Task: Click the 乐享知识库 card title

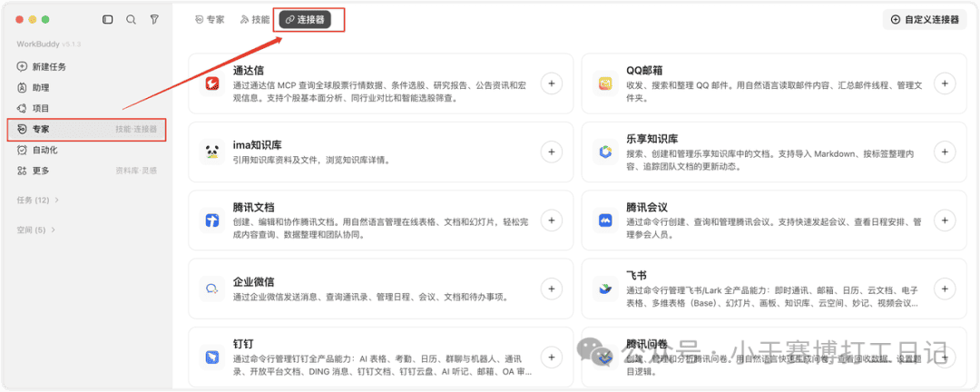Action: (x=652, y=139)
